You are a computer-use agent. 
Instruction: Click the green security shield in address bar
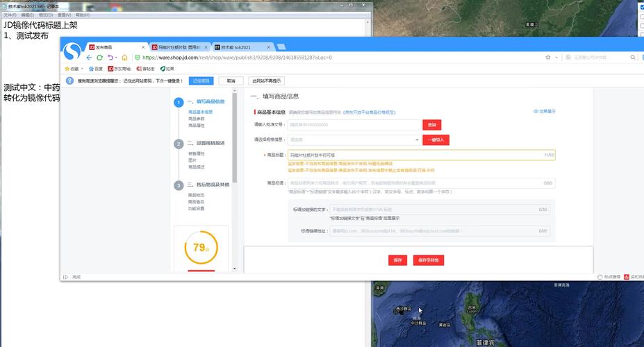[137, 58]
